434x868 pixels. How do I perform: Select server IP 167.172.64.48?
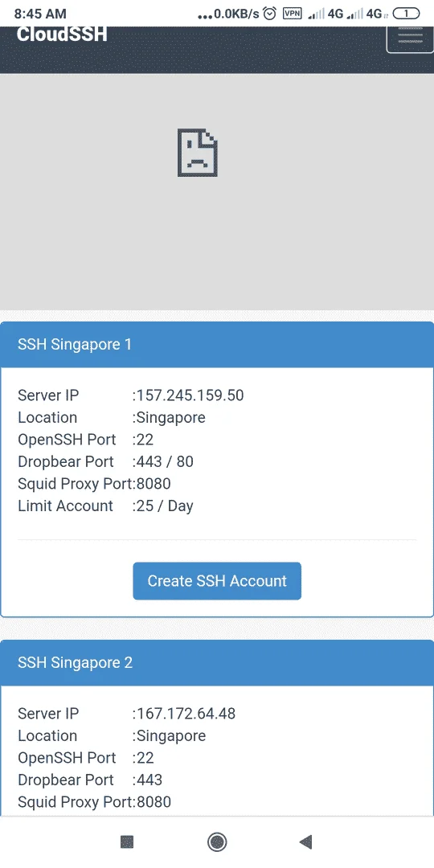coord(186,714)
